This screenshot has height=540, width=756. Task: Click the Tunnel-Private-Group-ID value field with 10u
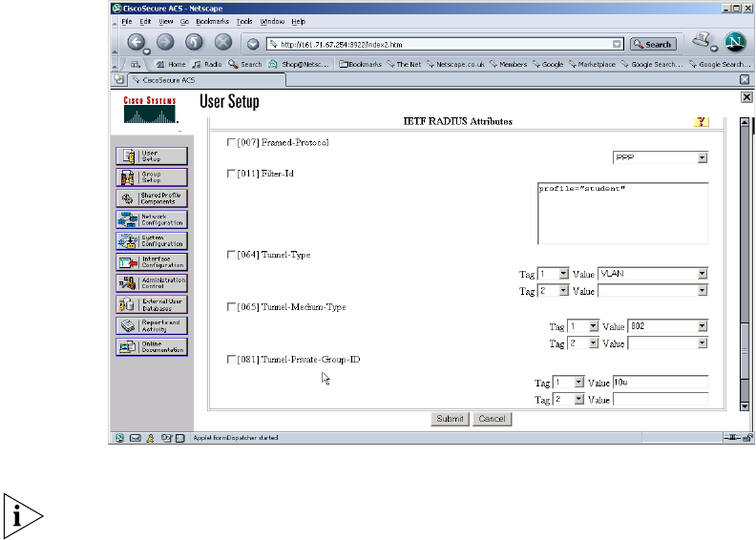661,383
